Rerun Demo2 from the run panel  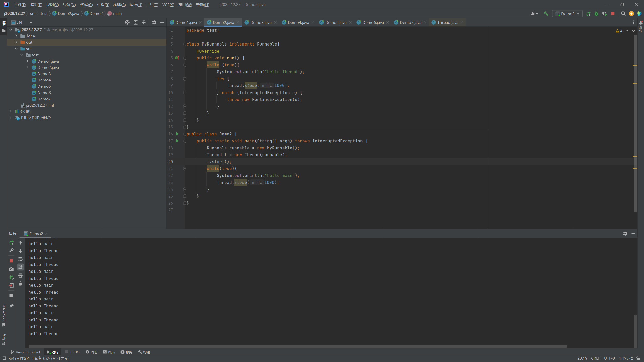tap(11, 243)
